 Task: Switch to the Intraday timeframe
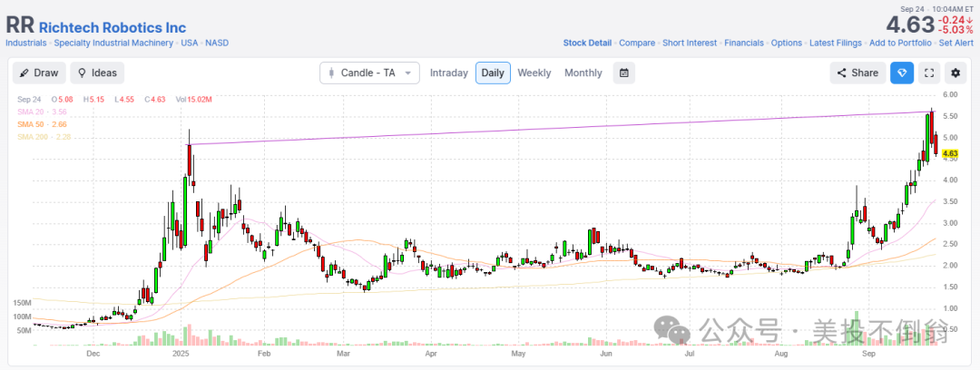click(449, 73)
